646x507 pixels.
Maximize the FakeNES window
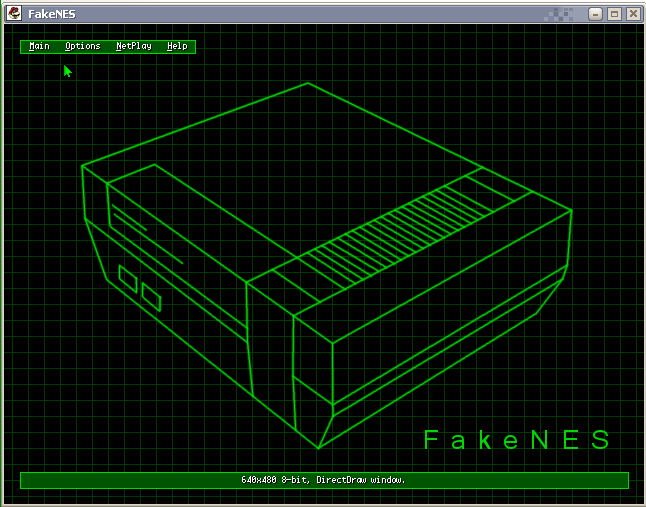click(614, 14)
